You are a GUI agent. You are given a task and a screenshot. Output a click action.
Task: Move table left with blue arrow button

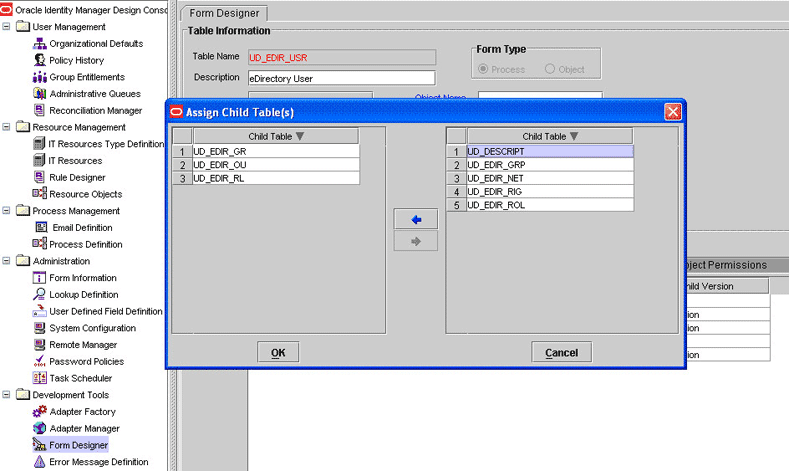(x=416, y=219)
